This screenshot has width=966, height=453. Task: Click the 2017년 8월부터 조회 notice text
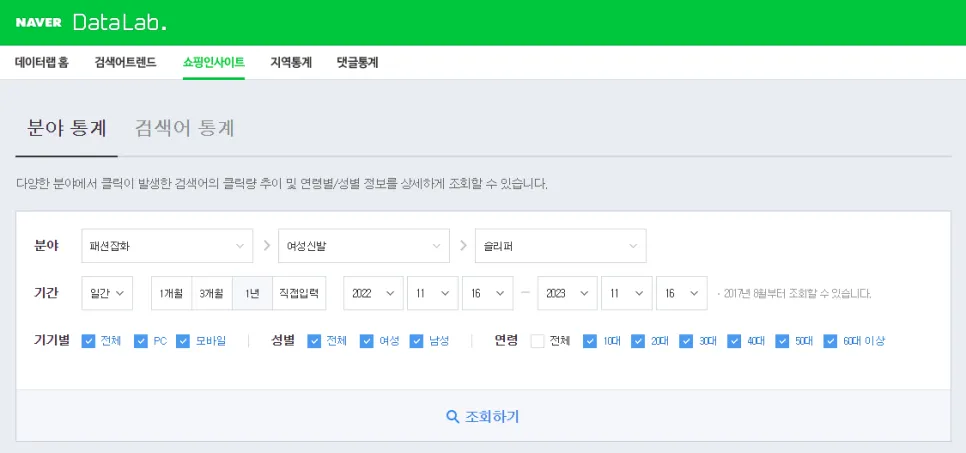pyautogui.click(x=794, y=294)
